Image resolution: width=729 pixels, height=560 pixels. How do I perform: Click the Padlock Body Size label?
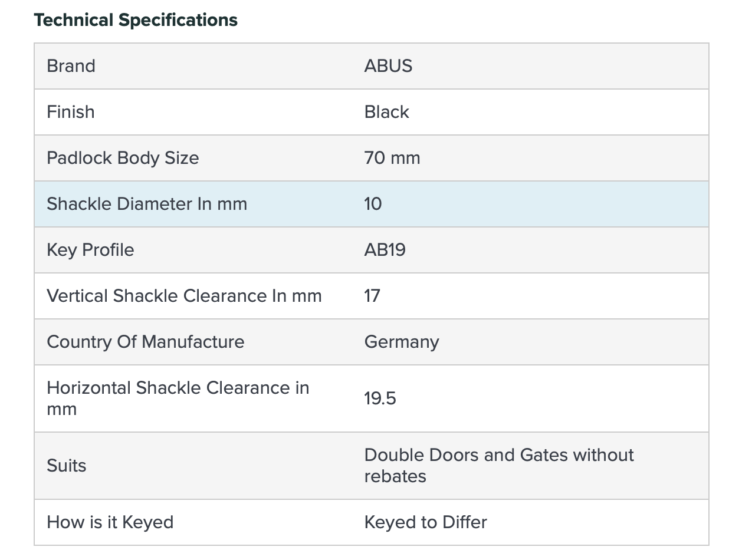123,157
